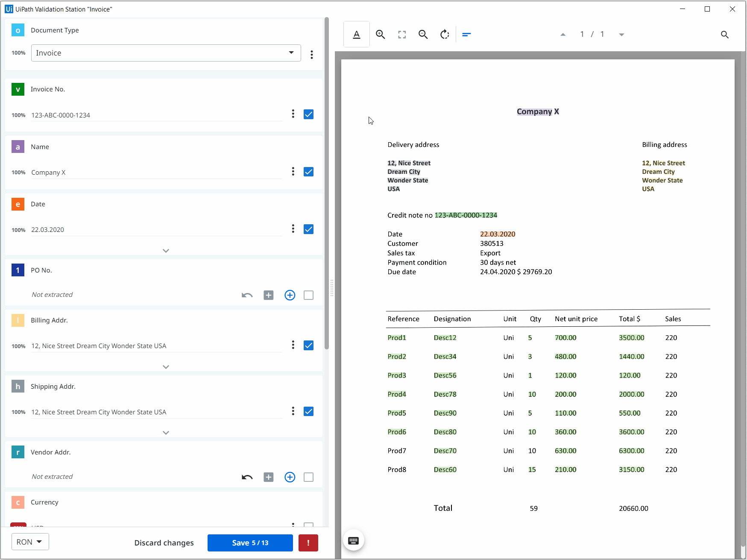This screenshot has height=560, width=747.
Task: Open the three-dot menu for Invoice No.
Action: (x=293, y=114)
